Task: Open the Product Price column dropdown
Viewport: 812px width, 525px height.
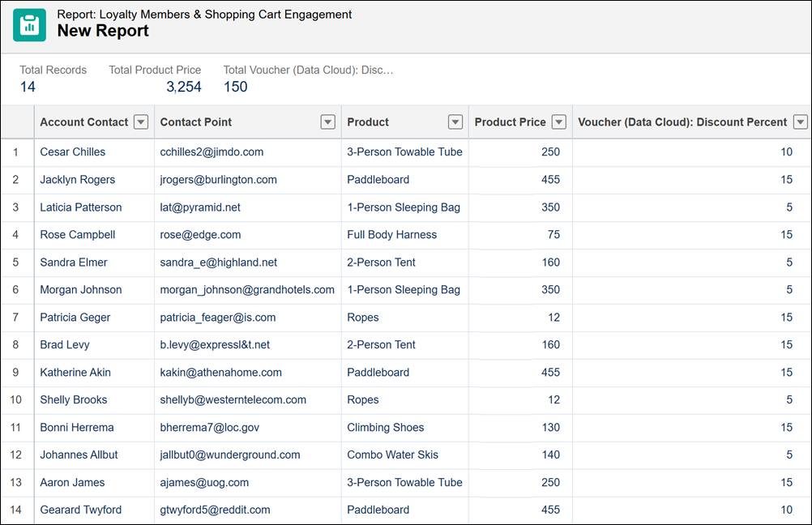Action: click(x=559, y=122)
